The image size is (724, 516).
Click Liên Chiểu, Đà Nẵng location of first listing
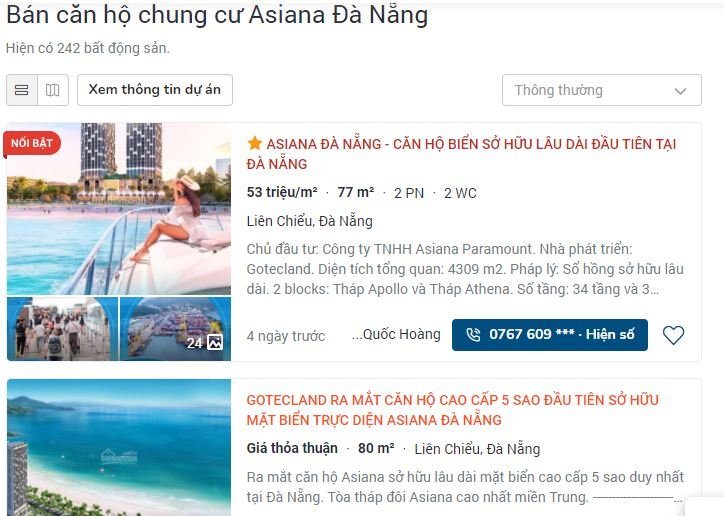[x=309, y=221]
